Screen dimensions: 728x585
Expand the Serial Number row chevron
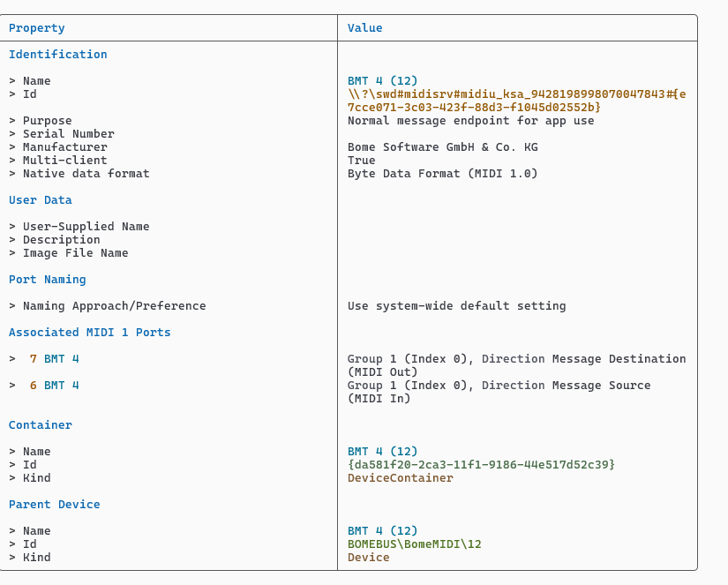12,134
